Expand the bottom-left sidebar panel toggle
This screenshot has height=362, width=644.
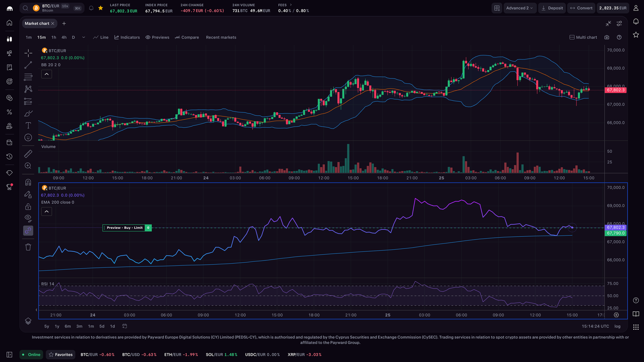click(9, 354)
